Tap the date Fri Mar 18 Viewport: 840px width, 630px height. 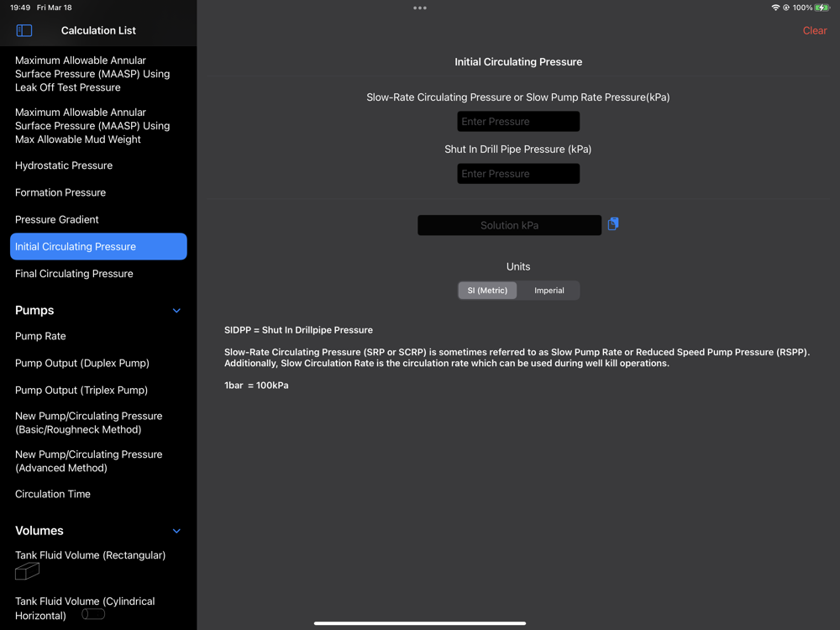[54, 8]
